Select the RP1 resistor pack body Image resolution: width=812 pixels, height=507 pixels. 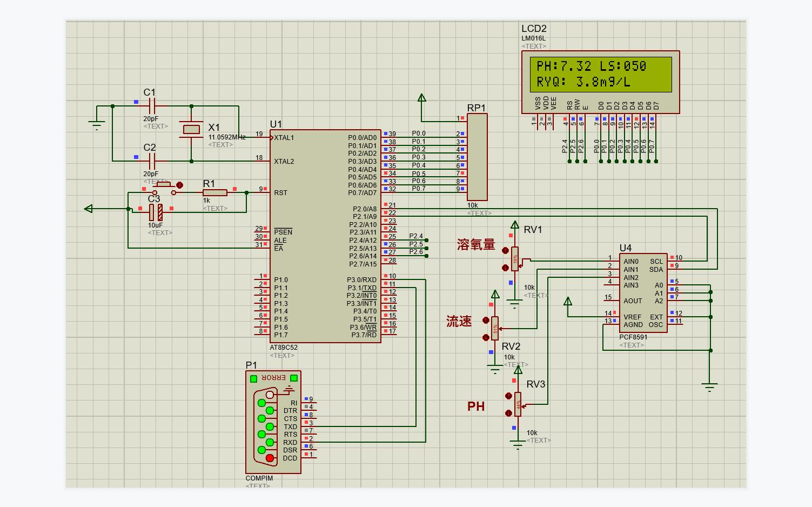(x=477, y=157)
